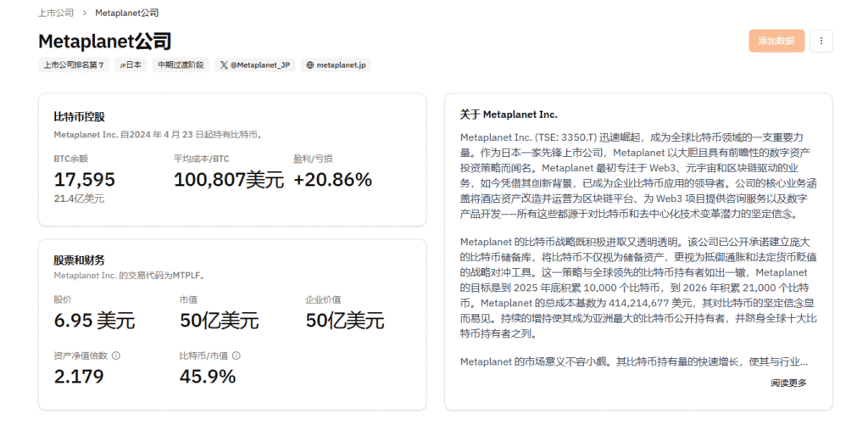Show info tooltip for 资产净值倍数
Image resolution: width=868 pixels, height=425 pixels.
115,355
